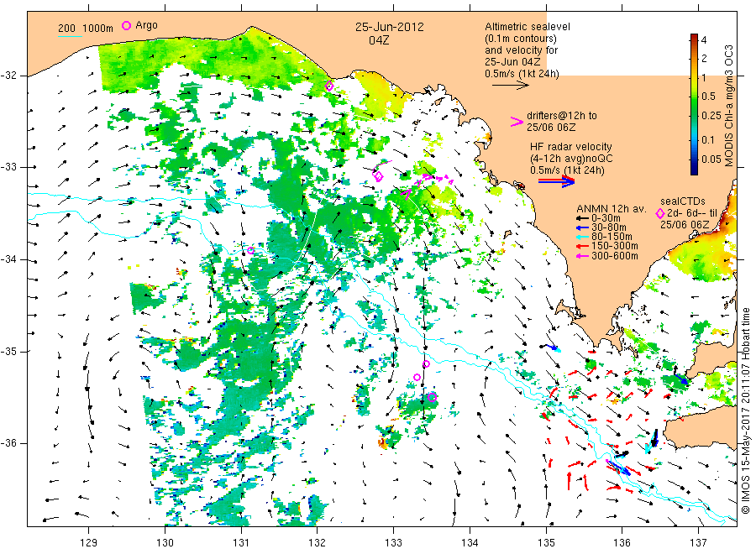Click the Argo circle near 131°E, 34°S
The height and width of the screenshot is (554, 756).
[250, 250]
